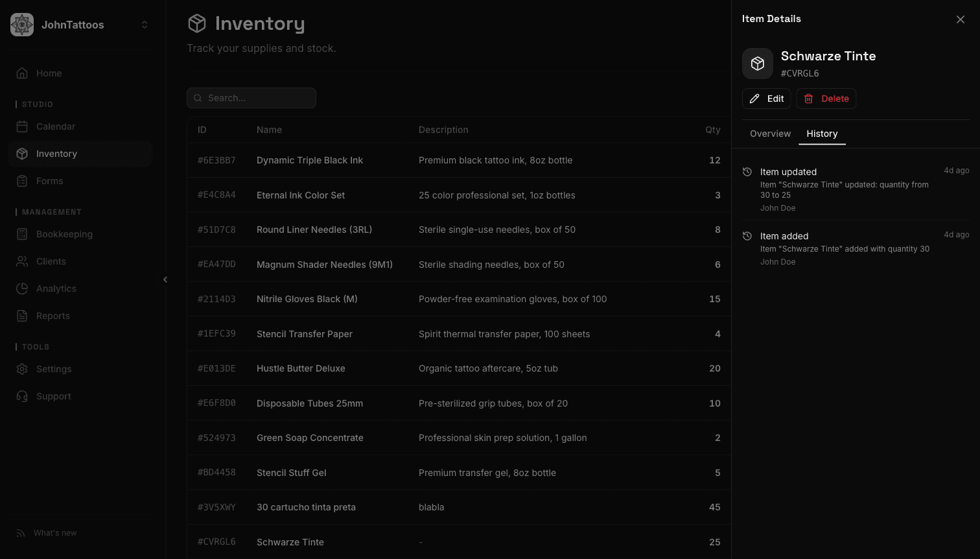
Task: Click the cube icon beside Schwarze Tinte
Action: pos(758,63)
